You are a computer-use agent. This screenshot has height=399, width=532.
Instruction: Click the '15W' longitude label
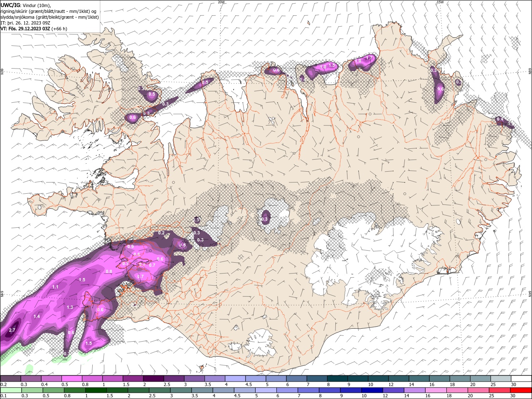tap(440, 2)
